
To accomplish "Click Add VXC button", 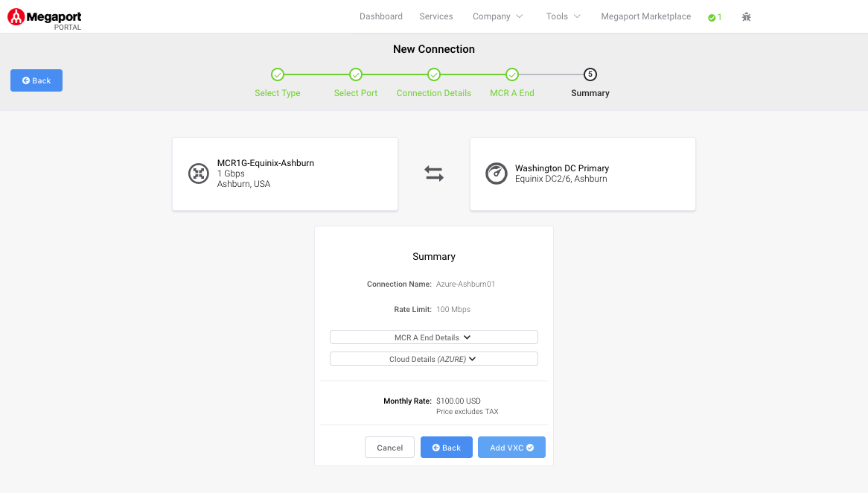I will tap(511, 448).
